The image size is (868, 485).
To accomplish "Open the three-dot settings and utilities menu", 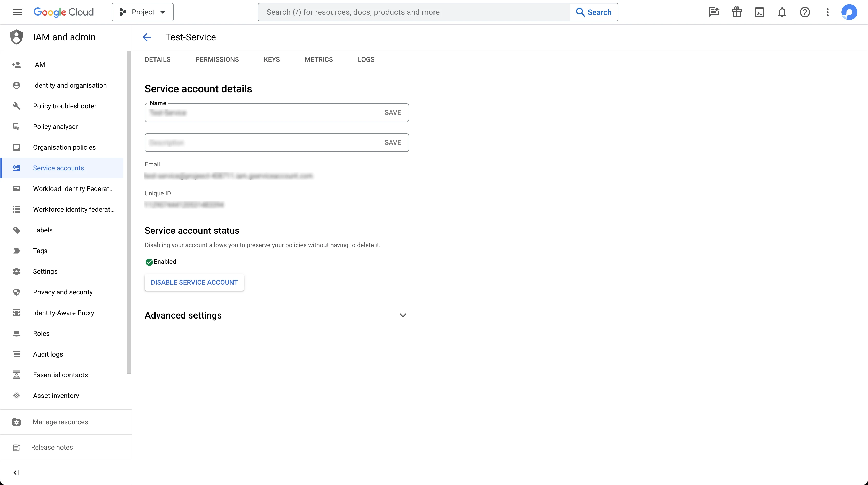I will coord(827,12).
